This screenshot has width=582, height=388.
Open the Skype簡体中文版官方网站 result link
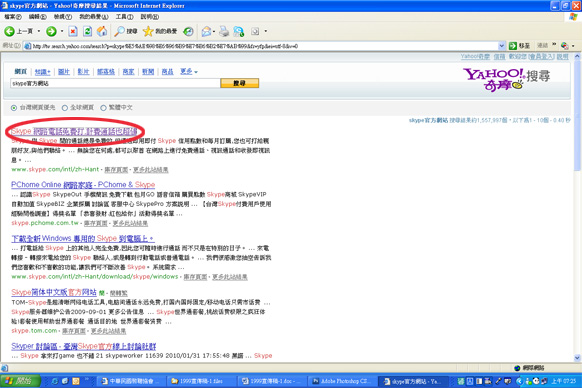click(x=54, y=292)
